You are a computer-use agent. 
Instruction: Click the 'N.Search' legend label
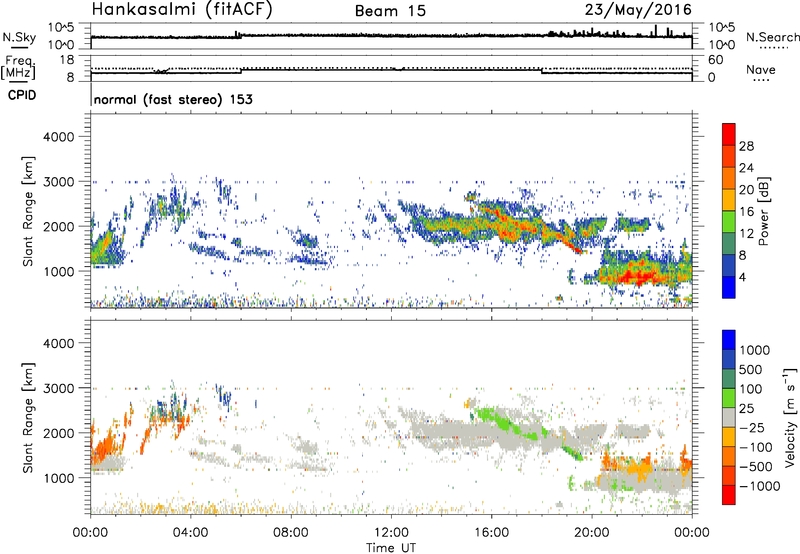click(x=772, y=37)
